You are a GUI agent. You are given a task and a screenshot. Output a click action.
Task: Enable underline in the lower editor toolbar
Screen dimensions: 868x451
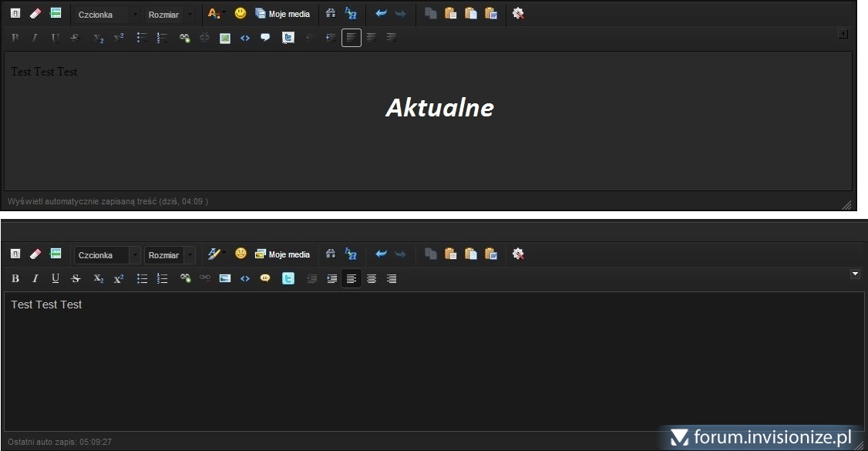pos(56,278)
